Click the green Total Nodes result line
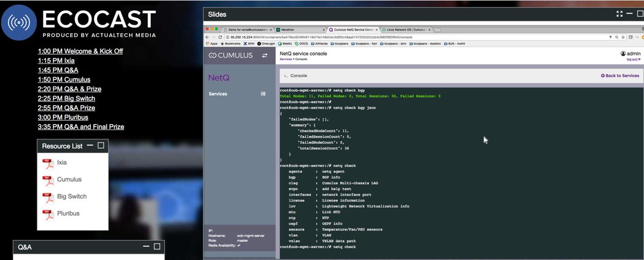Viewport: 644px width, 260px height. coord(360,96)
